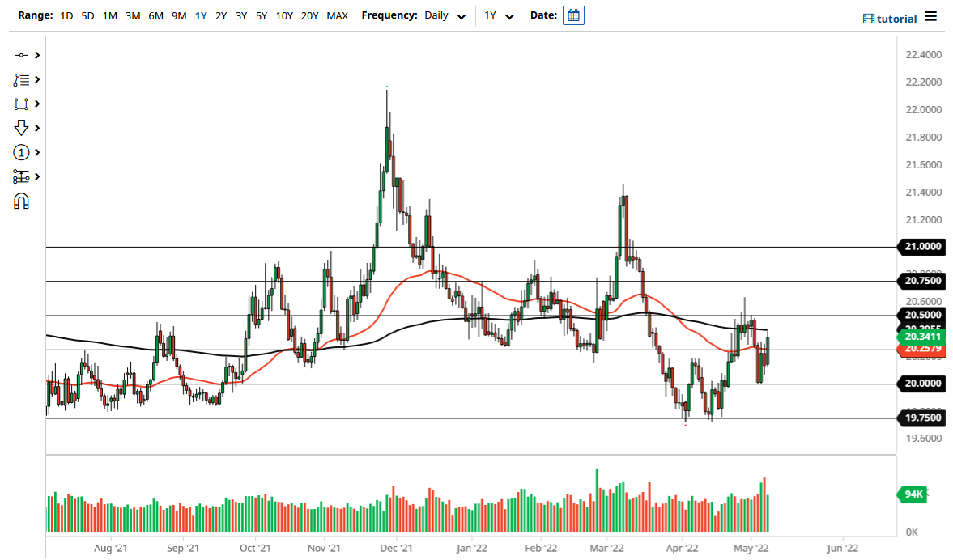Select the rectangle shape drawing tool
Viewport: 953px width, 560px height.
(23, 104)
